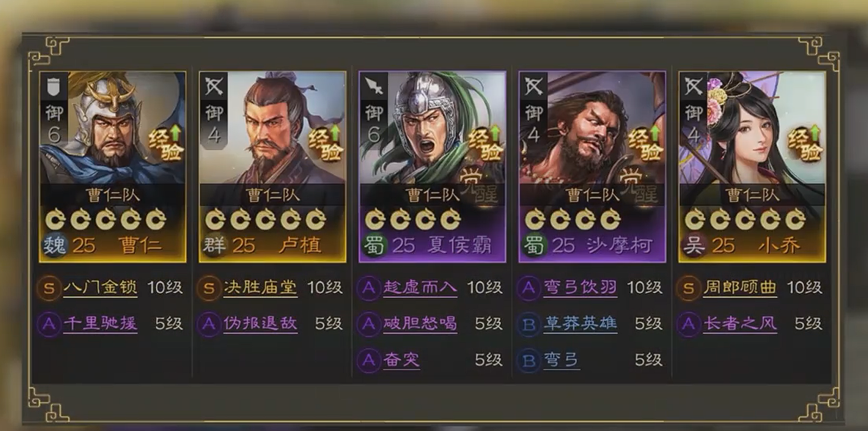Click the 觉醒 awakening mark on 夏侯霸
This screenshot has height=431, width=868.
[x=478, y=186]
